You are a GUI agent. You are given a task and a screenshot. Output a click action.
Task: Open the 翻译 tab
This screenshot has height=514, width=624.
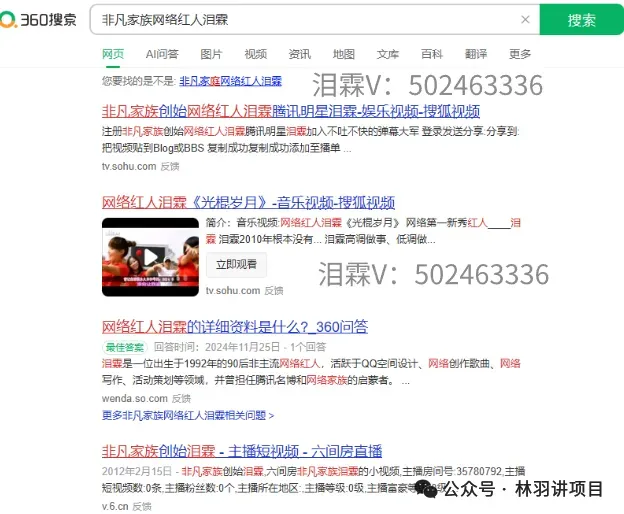point(476,54)
